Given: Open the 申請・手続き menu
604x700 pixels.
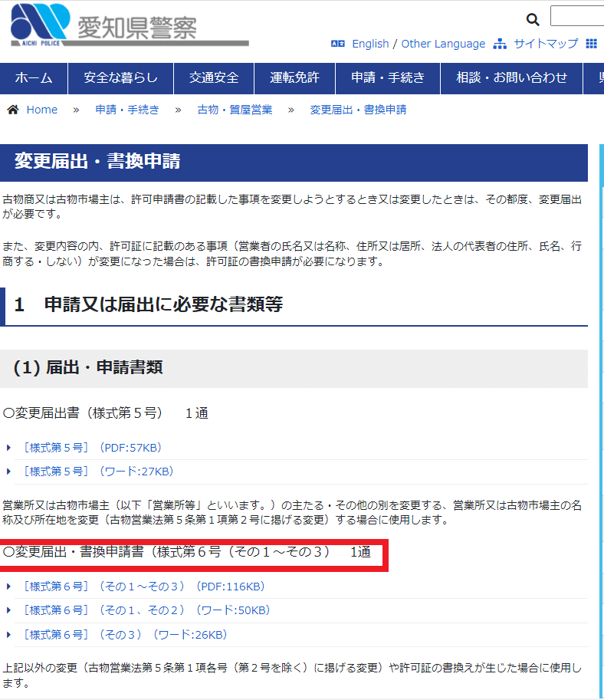Looking at the screenshot, I should click(388, 78).
